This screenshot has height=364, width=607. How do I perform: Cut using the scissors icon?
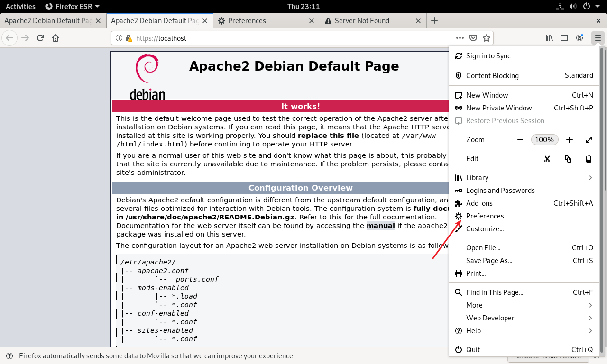[x=547, y=159]
